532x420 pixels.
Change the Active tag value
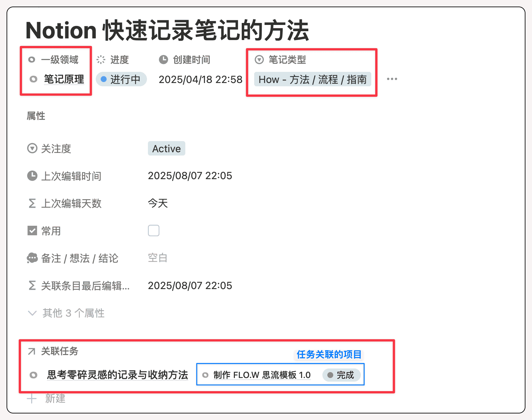(x=167, y=149)
